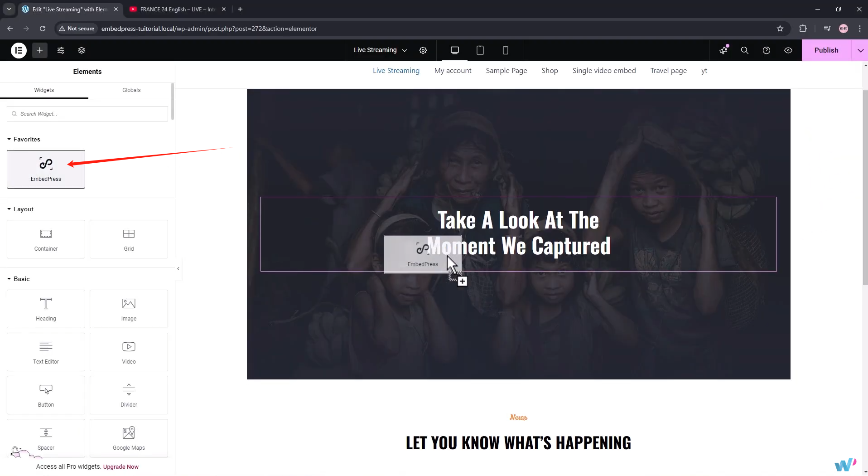The image size is (868, 476).
Task: Select the Video widget
Action: tap(129, 352)
